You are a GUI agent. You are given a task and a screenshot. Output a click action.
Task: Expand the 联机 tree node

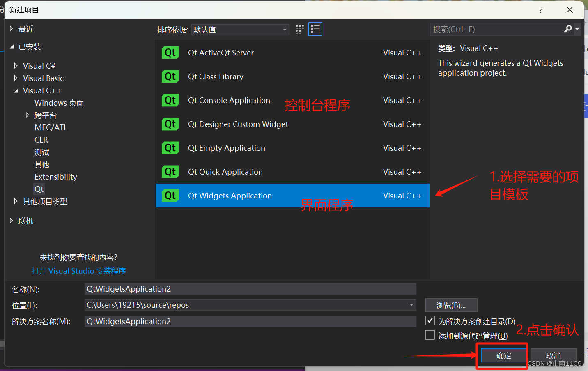point(11,221)
